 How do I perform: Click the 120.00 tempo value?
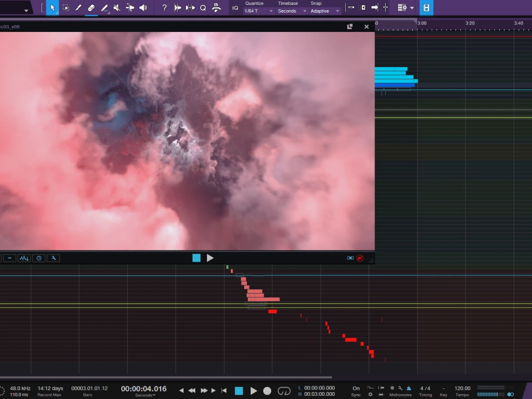pyautogui.click(x=462, y=388)
